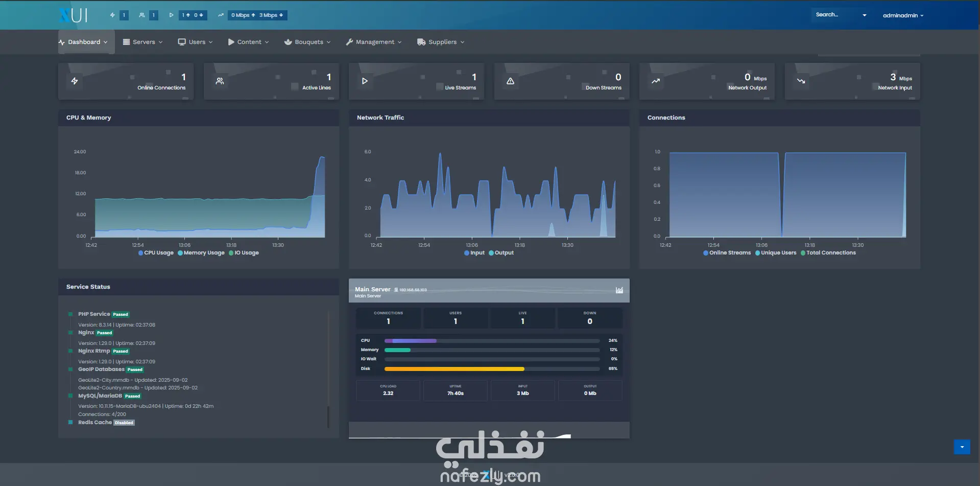Viewport: 980px width, 486px height.
Task: Click the network trend icon in the top bar
Action: point(221,15)
